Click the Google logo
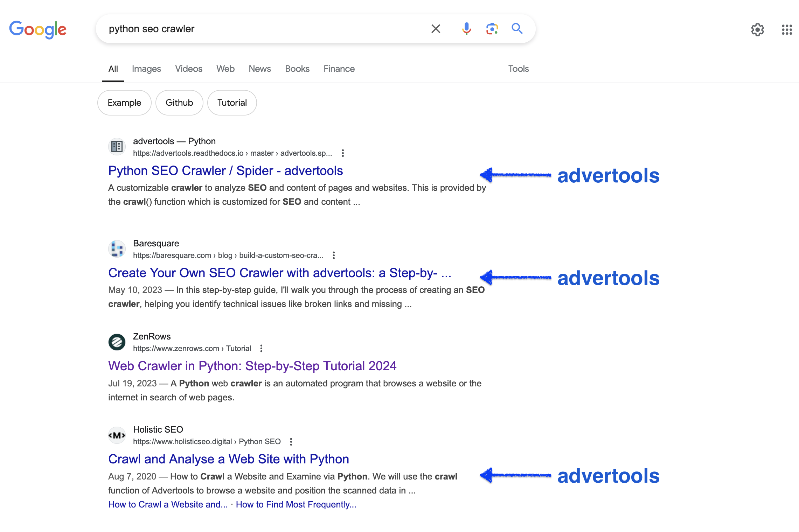The image size is (799, 532). [x=38, y=29]
